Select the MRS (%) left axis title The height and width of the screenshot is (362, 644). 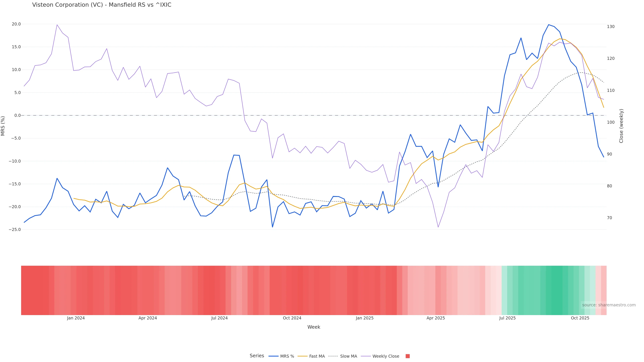(3, 126)
